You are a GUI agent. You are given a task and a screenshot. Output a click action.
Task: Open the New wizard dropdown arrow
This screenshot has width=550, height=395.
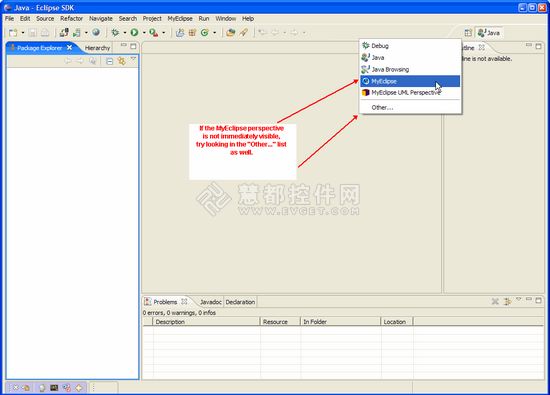[23, 33]
